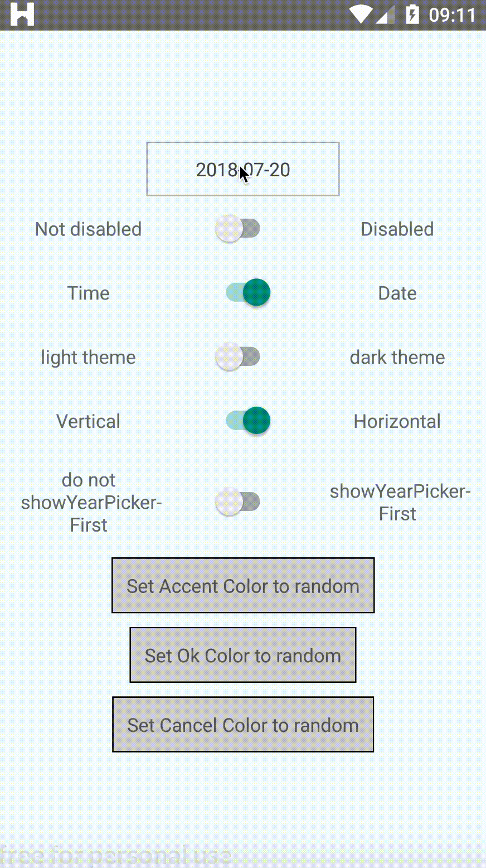This screenshot has width=486, height=868.
Task: Switch the light theme/dark theme toggle
Action: 238,357
